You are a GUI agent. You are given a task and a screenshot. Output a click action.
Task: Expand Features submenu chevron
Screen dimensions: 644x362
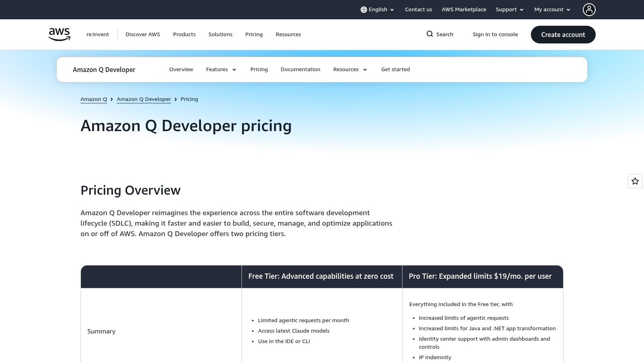click(x=234, y=70)
